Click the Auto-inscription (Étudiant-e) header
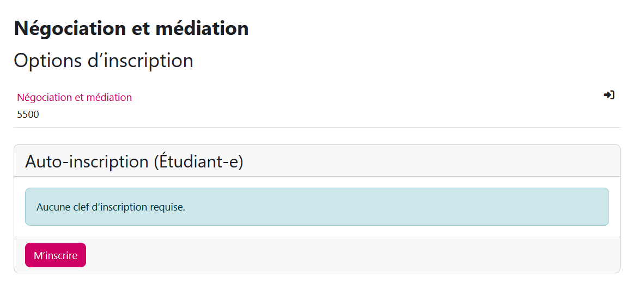This screenshot has height=300, width=644. pos(134,161)
